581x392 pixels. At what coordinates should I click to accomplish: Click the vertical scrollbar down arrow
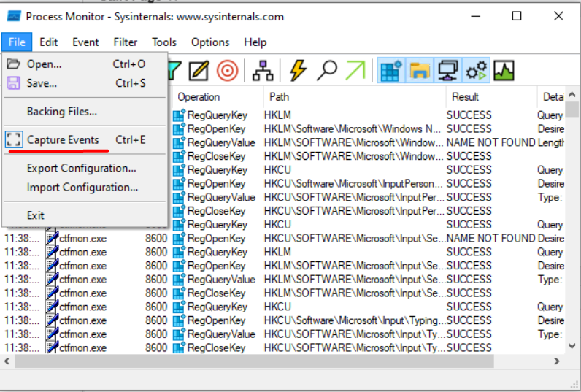click(572, 346)
